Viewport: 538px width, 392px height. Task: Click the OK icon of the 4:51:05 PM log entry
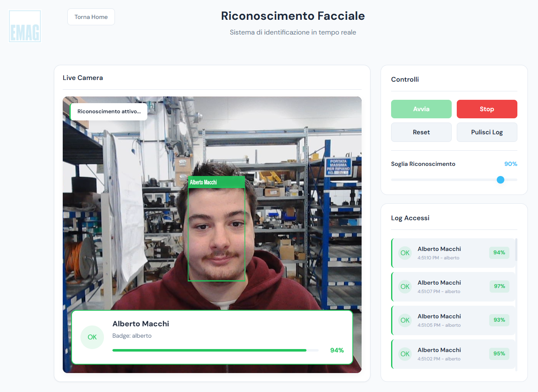tap(405, 320)
